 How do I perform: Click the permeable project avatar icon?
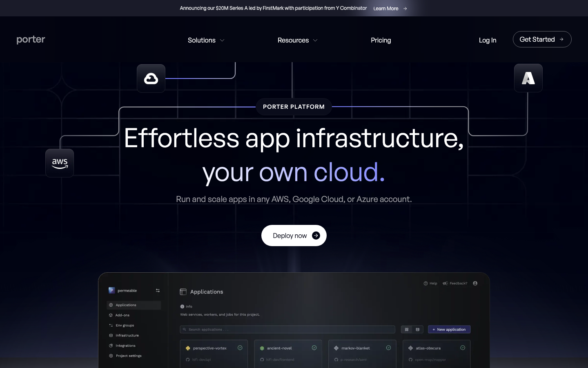click(111, 290)
